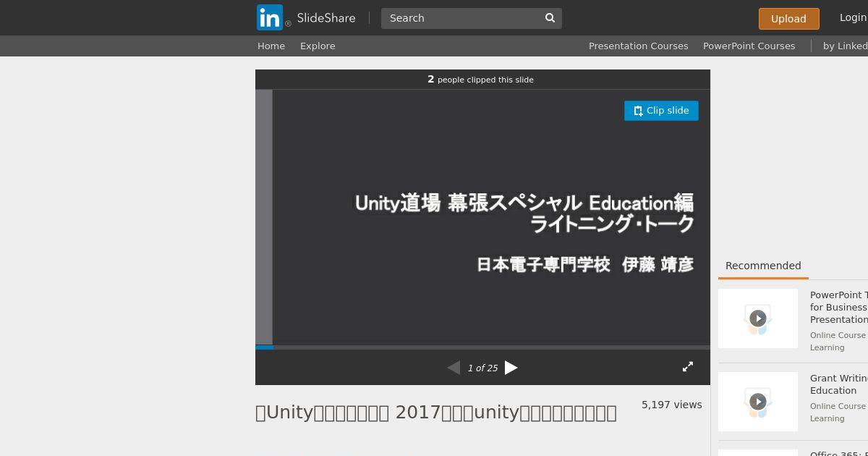Open Presentation Courses link
This screenshot has width=868, height=456.
coord(638,46)
